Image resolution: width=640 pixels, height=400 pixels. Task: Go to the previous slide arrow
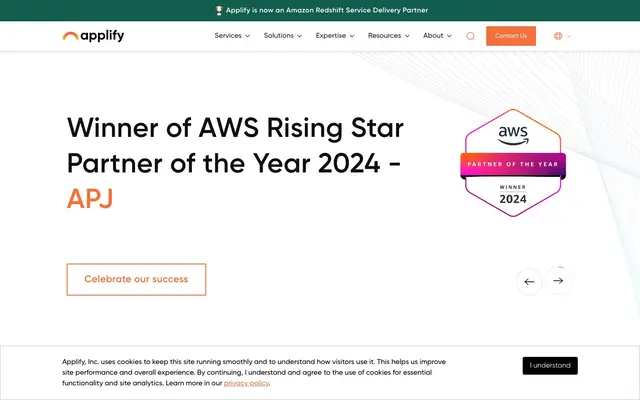[x=529, y=282]
